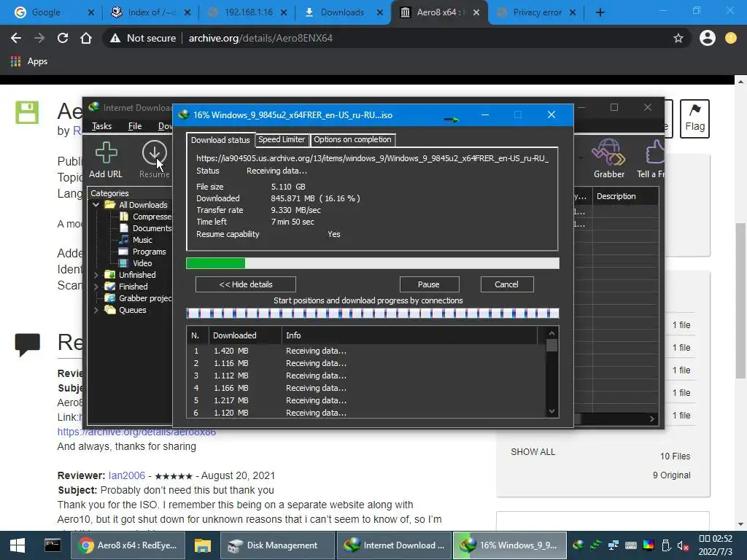Click connections list scroll down arrow
747x560 pixels.
click(551, 411)
